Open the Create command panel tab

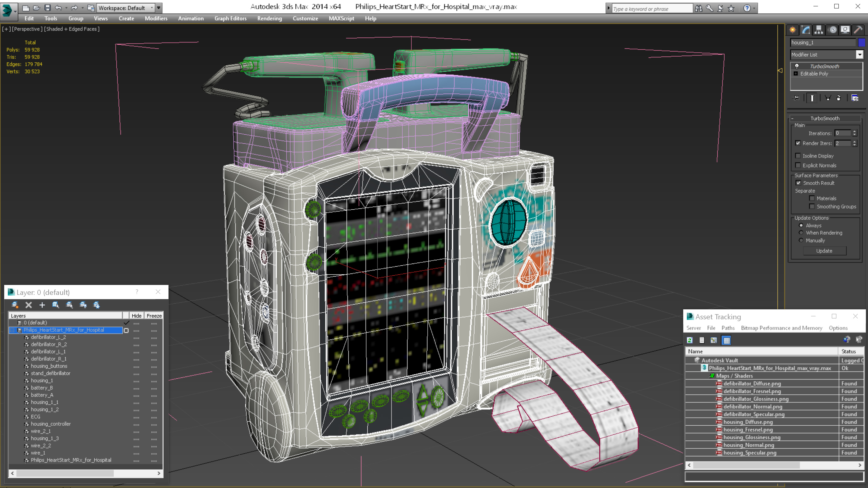tap(793, 30)
